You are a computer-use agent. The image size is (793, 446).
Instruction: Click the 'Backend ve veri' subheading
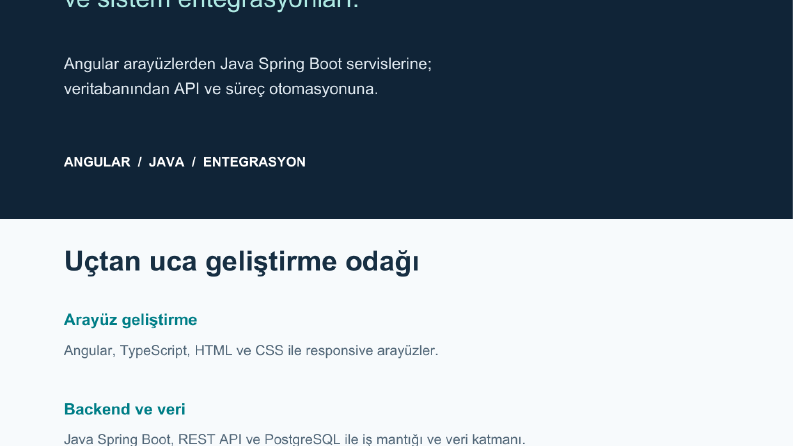pyautogui.click(x=124, y=409)
